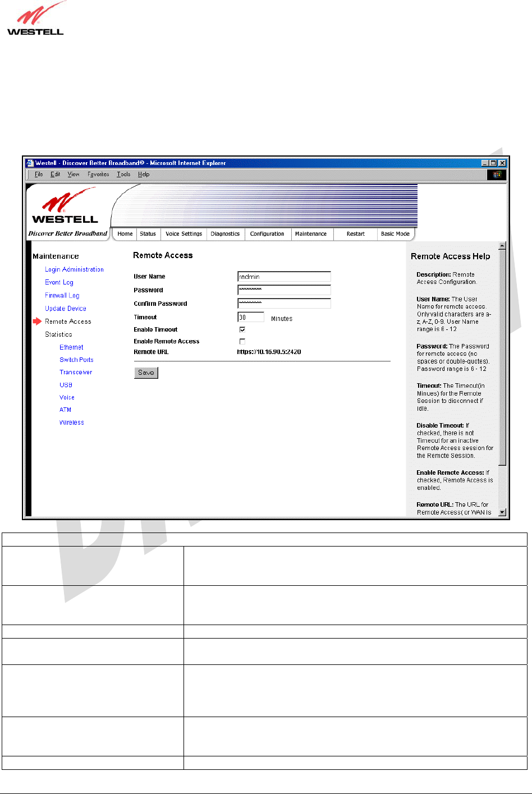Screen dimensions: 532x794
Task: Open the Tools menu
Action: pos(123,175)
